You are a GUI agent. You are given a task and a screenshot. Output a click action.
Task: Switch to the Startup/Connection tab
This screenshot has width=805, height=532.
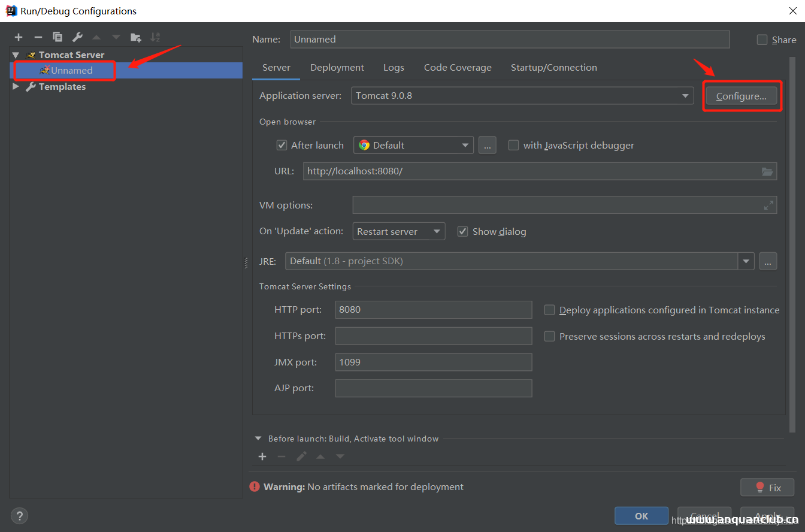553,68
